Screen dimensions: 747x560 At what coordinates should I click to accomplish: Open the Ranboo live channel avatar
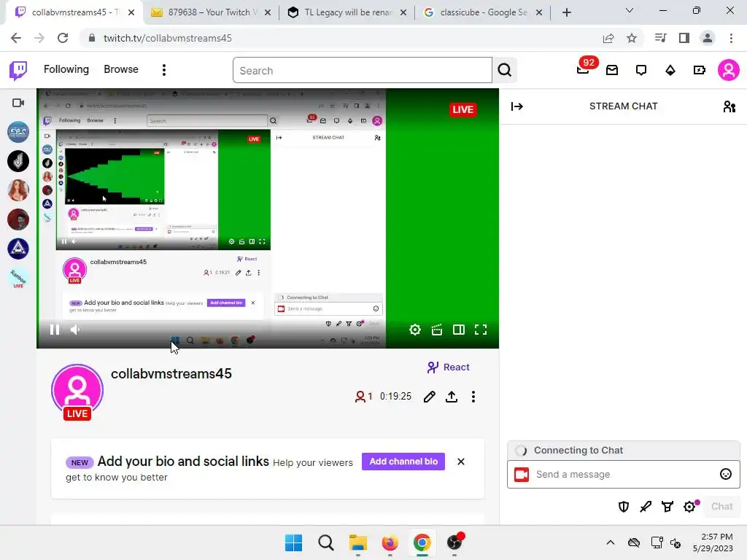(x=18, y=278)
